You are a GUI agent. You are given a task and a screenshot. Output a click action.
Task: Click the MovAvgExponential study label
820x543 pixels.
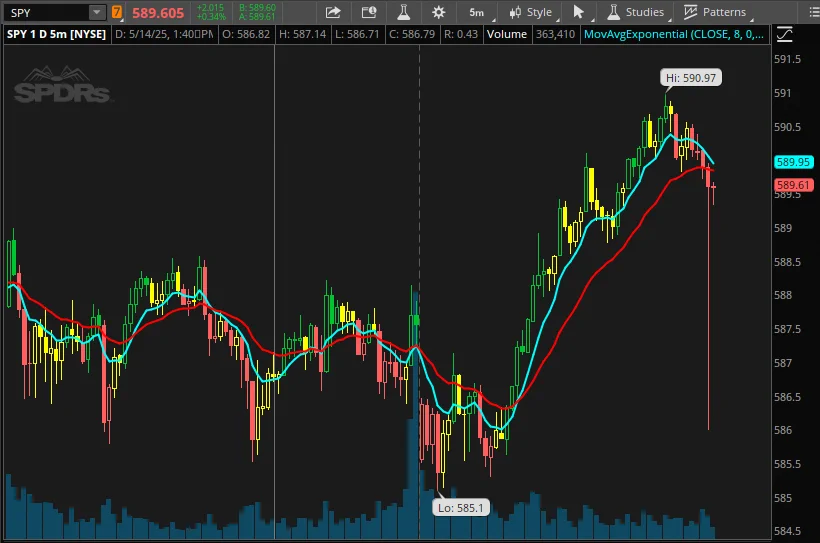673,35
